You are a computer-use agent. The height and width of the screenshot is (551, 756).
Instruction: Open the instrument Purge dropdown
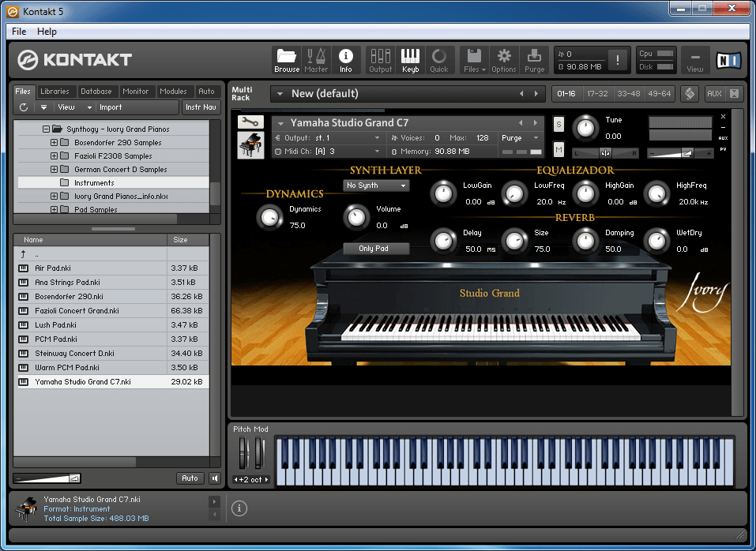[520, 137]
